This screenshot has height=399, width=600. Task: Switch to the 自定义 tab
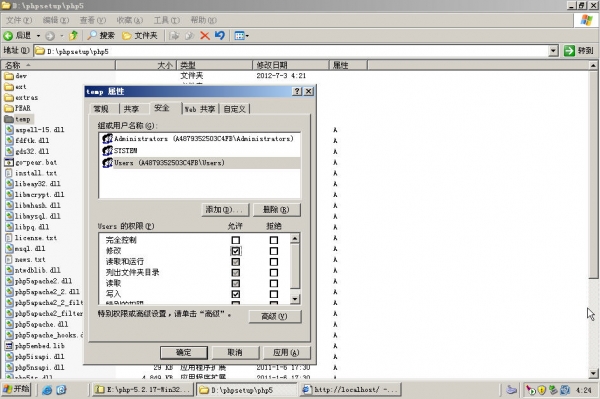click(x=235, y=109)
